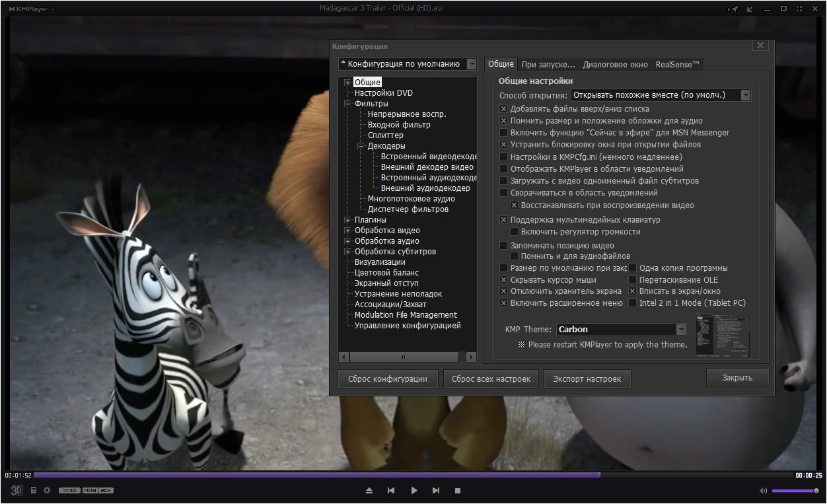Screen dimensions: 827x504
Task: Click the tree's horizontal scrollbar right arrow
Action: (x=471, y=357)
